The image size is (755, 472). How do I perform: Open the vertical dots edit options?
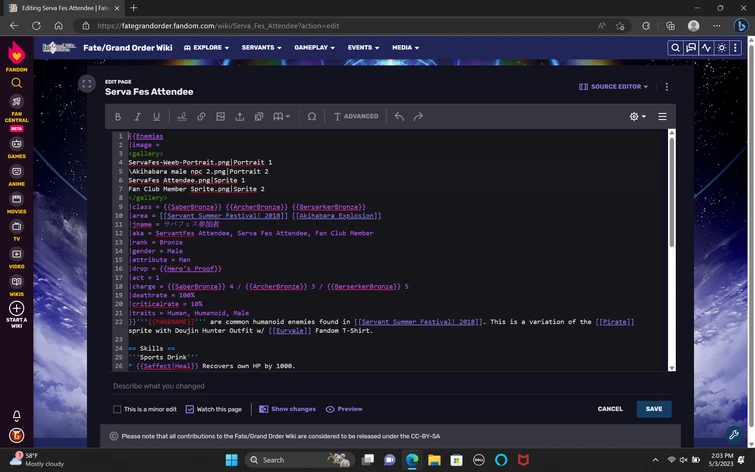tap(667, 87)
